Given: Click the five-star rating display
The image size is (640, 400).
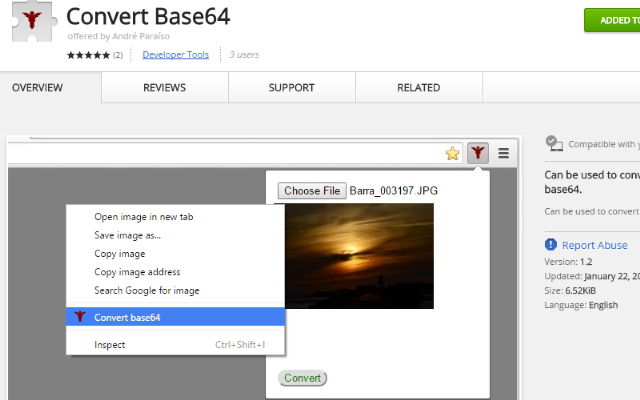Looking at the screenshot, I should click(89, 55).
